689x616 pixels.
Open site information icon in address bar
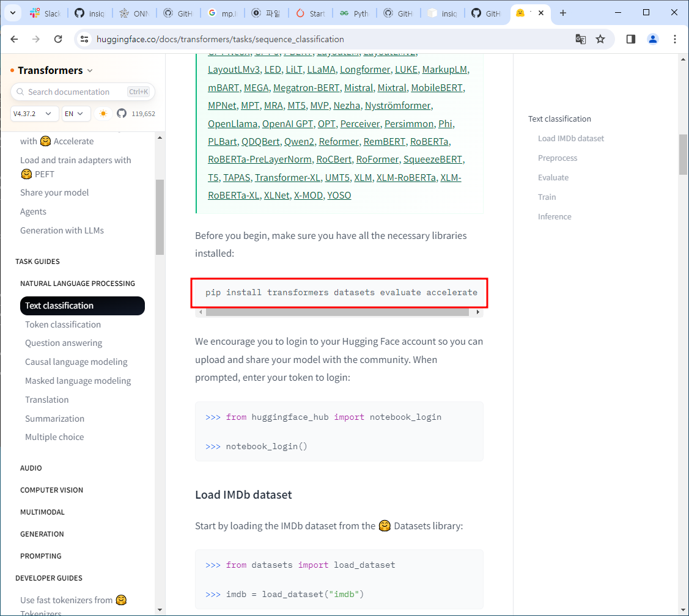click(84, 39)
